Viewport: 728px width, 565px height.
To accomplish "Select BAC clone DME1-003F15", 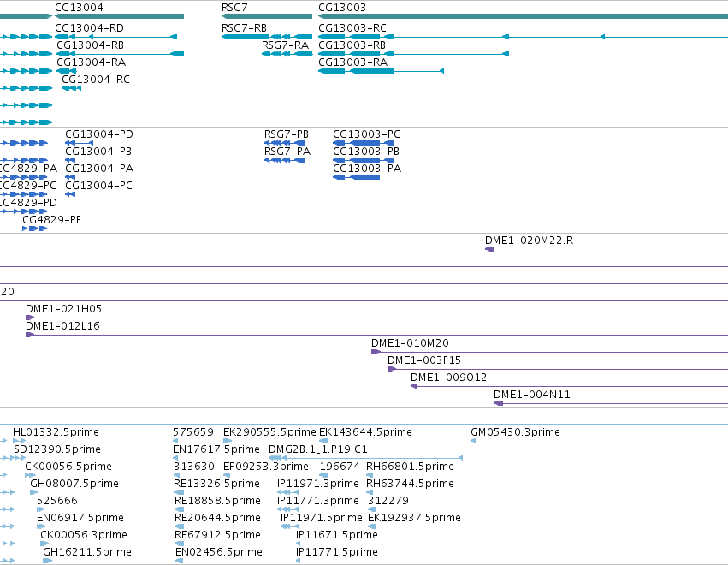I will point(558,369).
